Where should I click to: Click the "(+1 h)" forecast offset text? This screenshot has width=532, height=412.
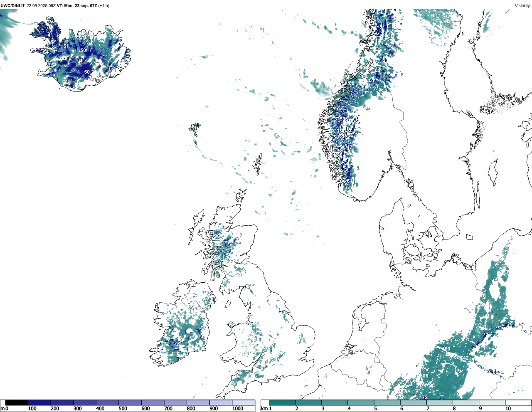pos(104,6)
